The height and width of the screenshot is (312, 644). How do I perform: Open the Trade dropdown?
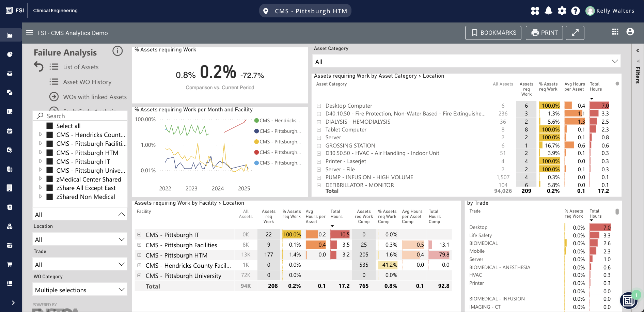(80, 265)
